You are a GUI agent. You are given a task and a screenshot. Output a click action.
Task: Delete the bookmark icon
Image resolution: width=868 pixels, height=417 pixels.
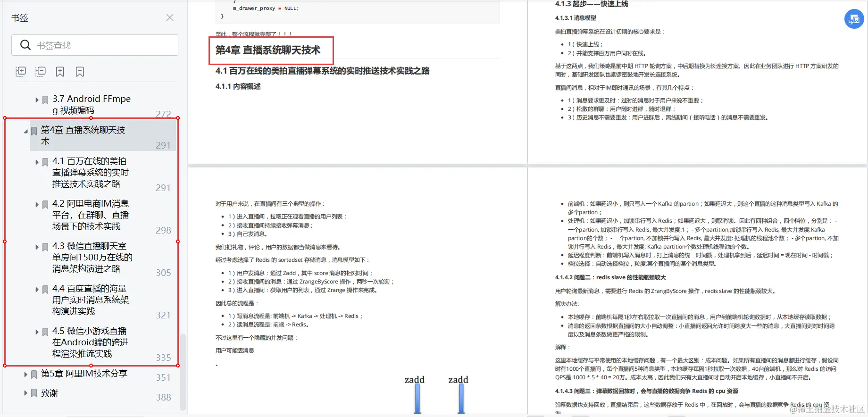tap(80, 72)
